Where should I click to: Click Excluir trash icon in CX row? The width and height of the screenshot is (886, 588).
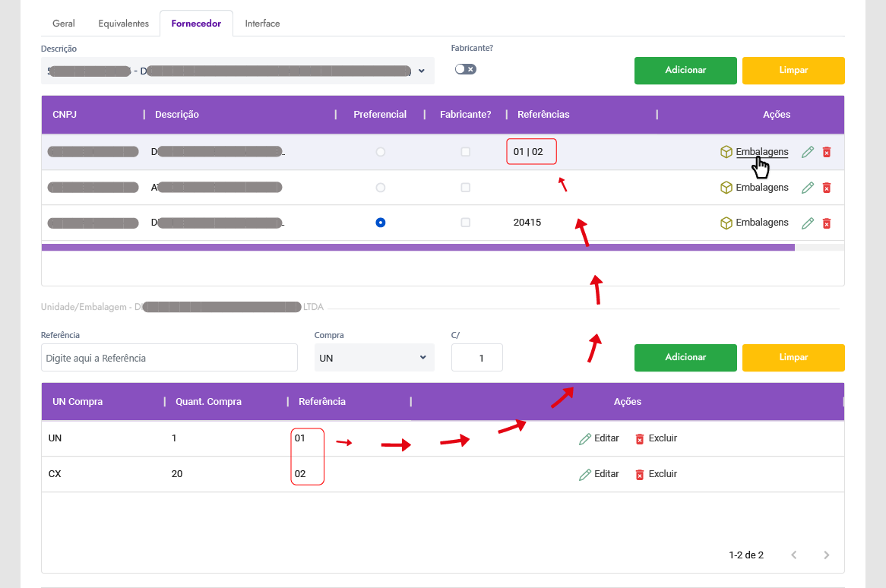640,475
